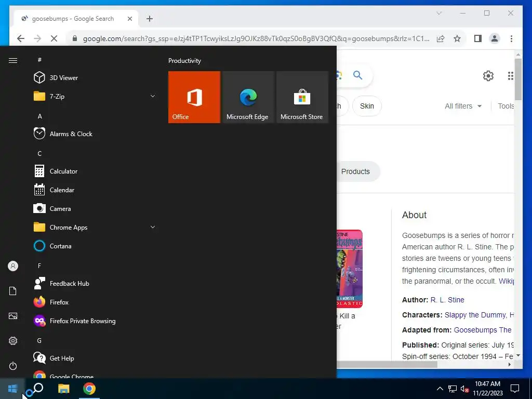Screen dimensions: 532x399
Task: Bookmark this tab with the star icon
Action: pyautogui.click(x=457, y=38)
